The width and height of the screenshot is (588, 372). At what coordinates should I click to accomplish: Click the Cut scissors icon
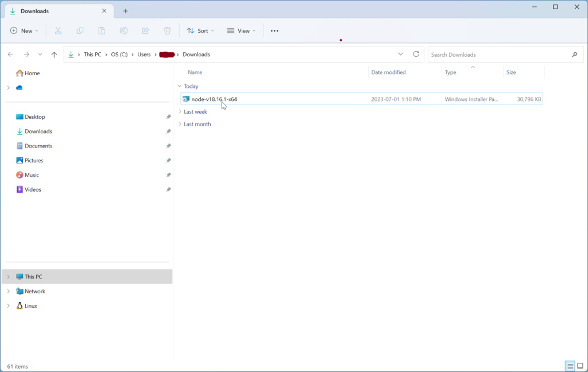[58, 31]
